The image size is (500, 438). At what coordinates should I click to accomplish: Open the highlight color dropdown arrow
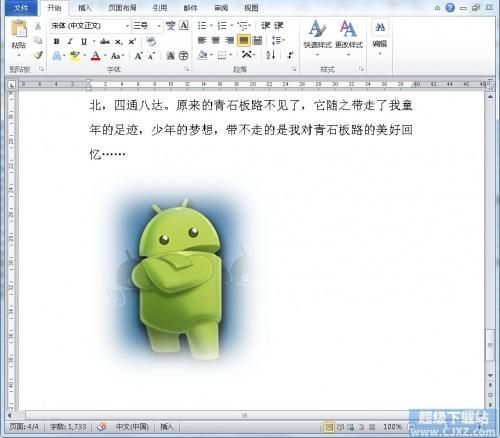85,56
